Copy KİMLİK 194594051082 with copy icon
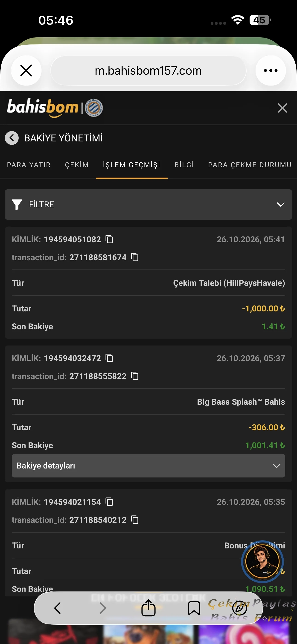 [x=109, y=239]
